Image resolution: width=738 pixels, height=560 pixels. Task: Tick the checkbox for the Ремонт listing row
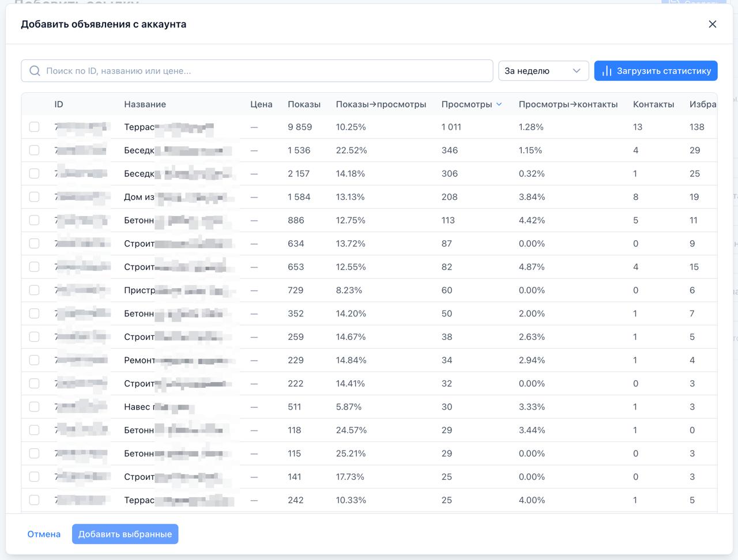[x=35, y=360]
